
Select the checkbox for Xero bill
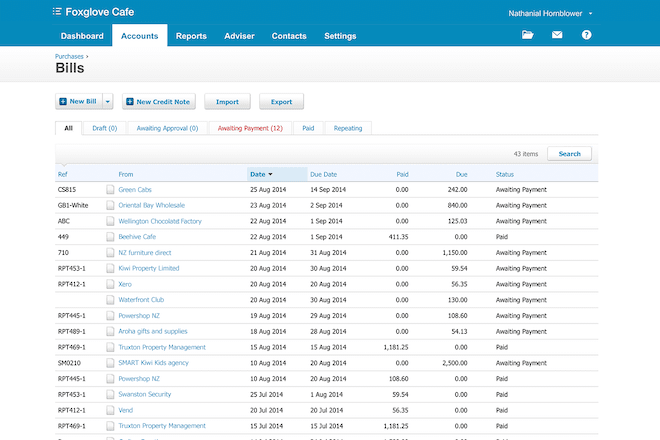click(110, 284)
